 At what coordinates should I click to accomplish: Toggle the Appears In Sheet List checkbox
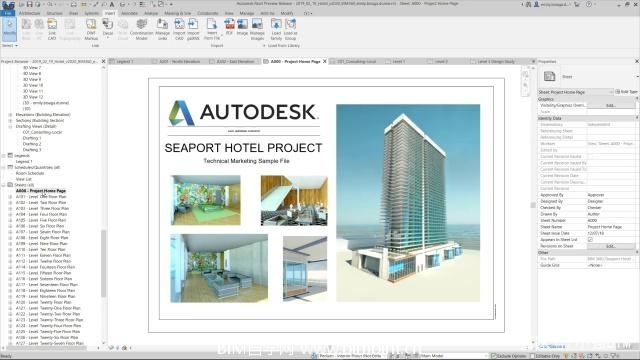(590, 240)
